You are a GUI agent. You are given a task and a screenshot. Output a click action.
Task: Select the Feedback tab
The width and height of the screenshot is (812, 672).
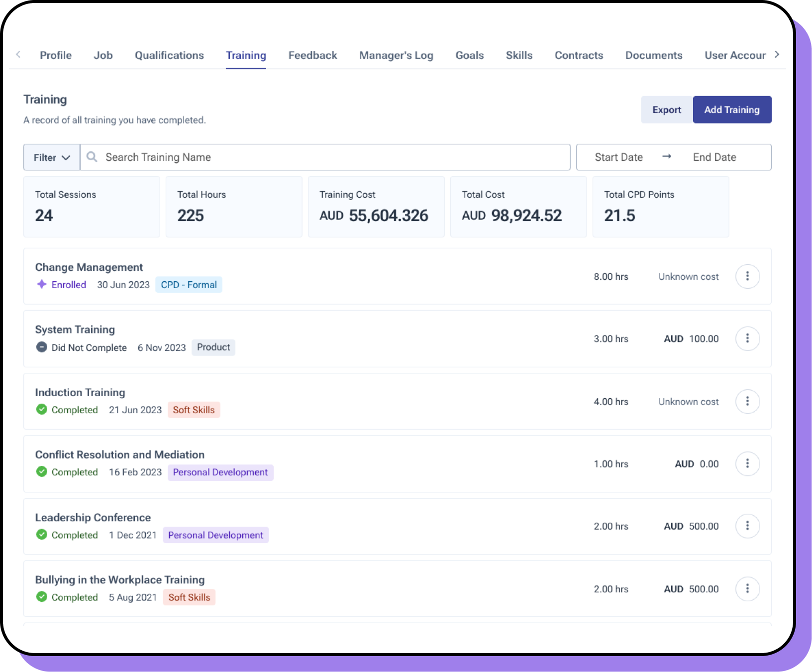pyautogui.click(x=312, y=55)
